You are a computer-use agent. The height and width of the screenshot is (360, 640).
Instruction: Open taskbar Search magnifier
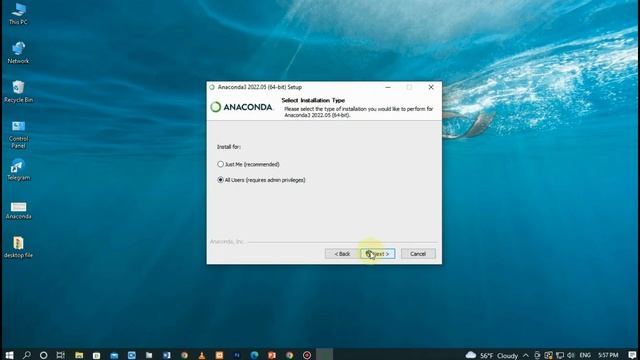(27, 355)
